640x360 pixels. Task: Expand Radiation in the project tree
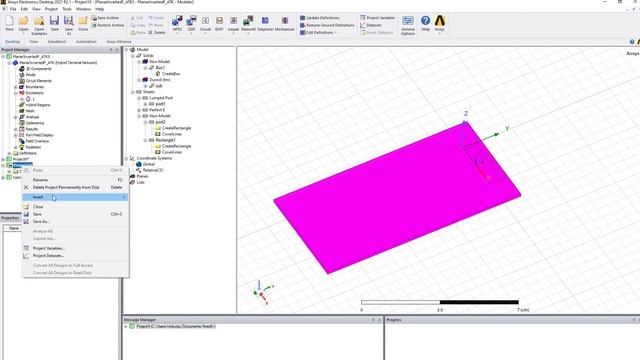[x=16, y=147]
